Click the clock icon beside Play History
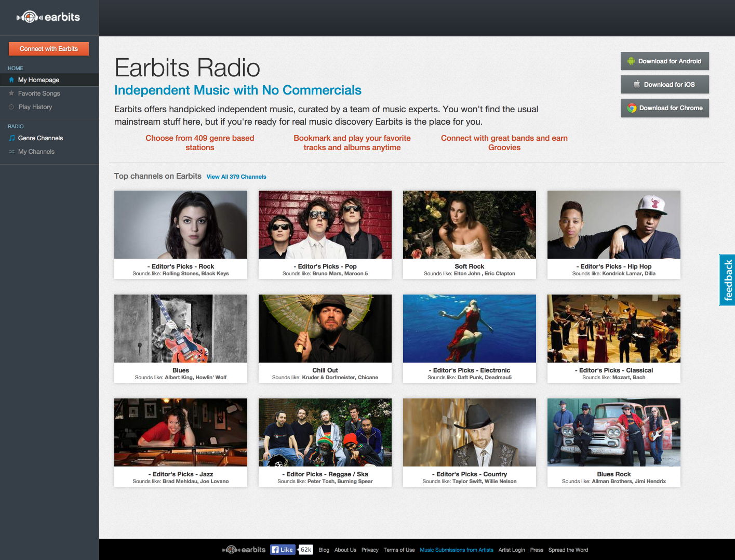The width and height of the screenshot is (735, 560). 11,107
